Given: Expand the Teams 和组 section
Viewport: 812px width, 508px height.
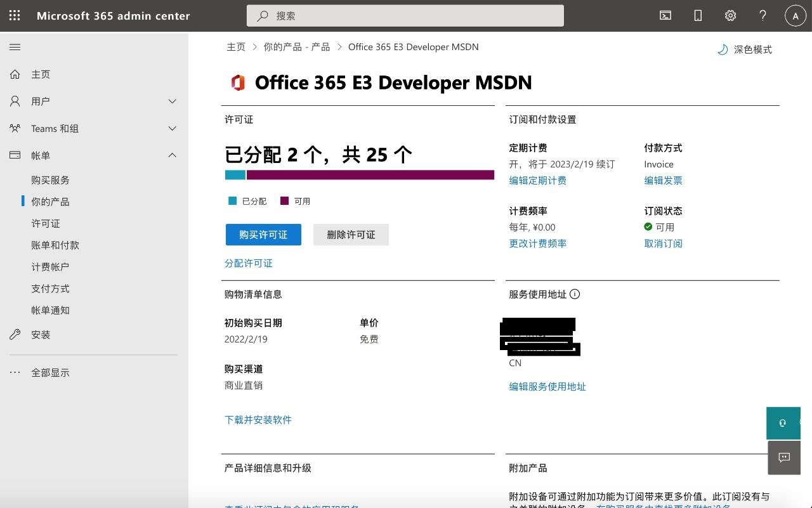Looking at the screenshot, I should pyautogui.click(x=172, y=129).
